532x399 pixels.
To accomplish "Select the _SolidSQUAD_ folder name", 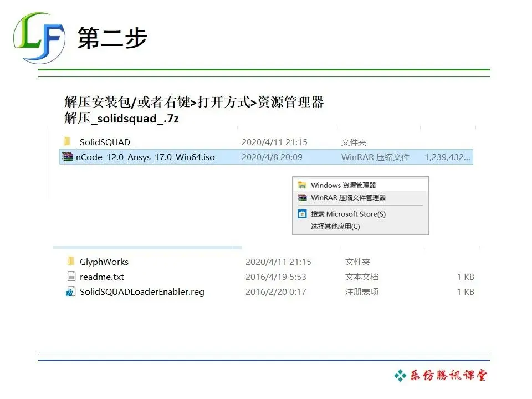I will (x=105, y=142).
